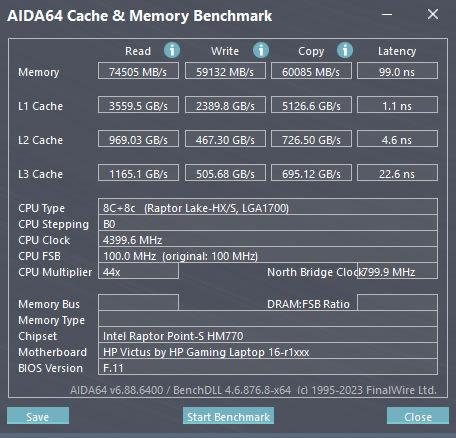
Task: Click the Write info icon
Action: [261, 50]
